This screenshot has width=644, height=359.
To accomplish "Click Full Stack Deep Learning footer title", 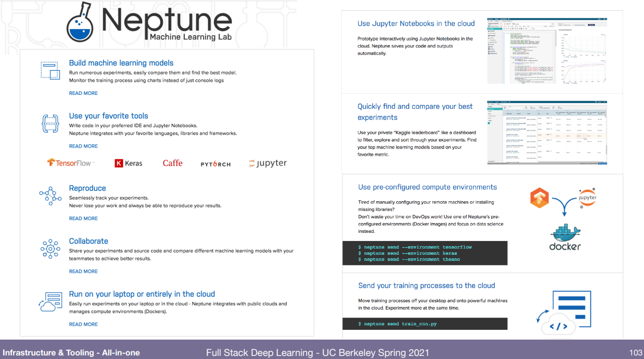I will 317,353.
